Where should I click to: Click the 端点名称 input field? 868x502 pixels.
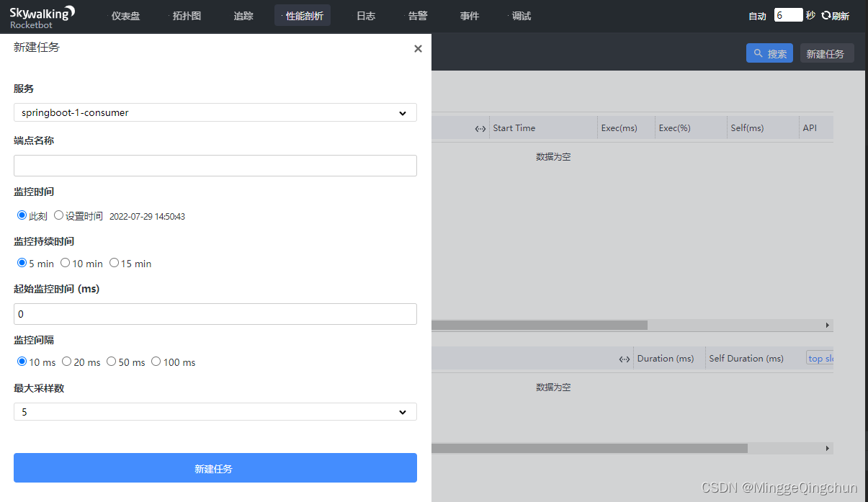pos(215,166)
